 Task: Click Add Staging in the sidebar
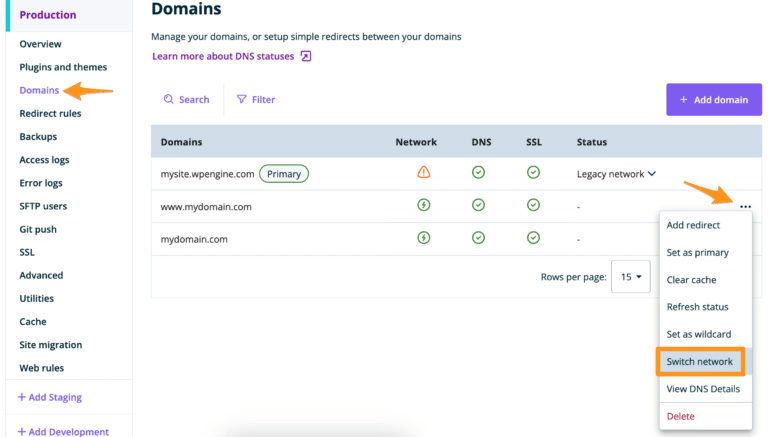[x=50, y=397]
